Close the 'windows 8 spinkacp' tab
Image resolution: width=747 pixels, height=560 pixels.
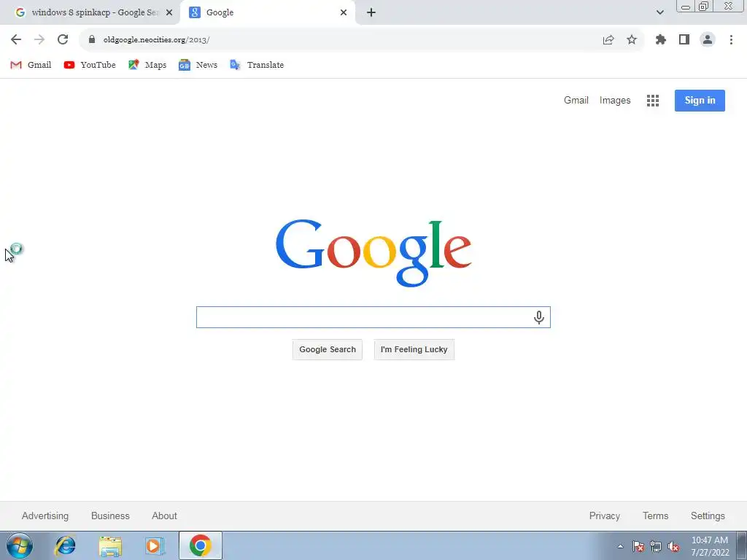pos(169,12)
